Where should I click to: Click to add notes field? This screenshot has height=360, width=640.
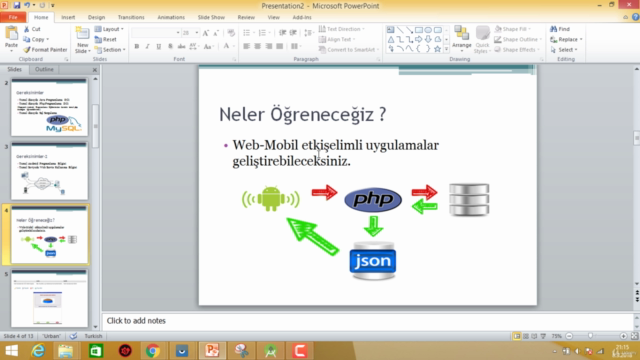pyautogui.click(x=367, y=321)
